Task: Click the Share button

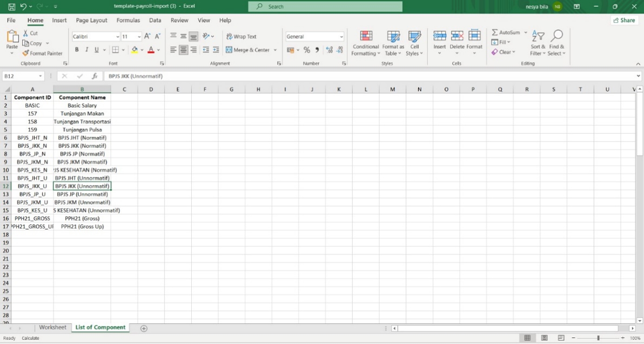Action: coord(624,20)
